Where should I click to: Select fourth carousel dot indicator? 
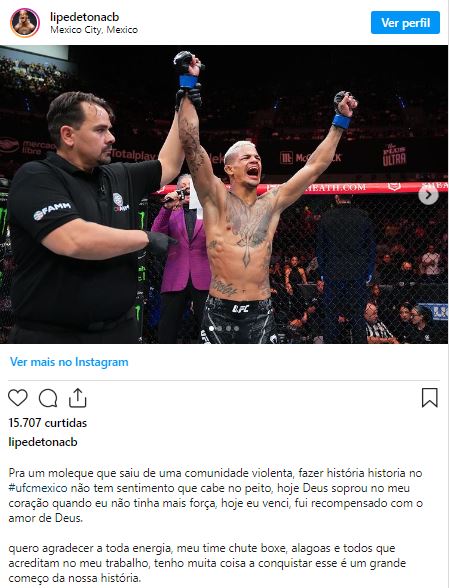236,328
